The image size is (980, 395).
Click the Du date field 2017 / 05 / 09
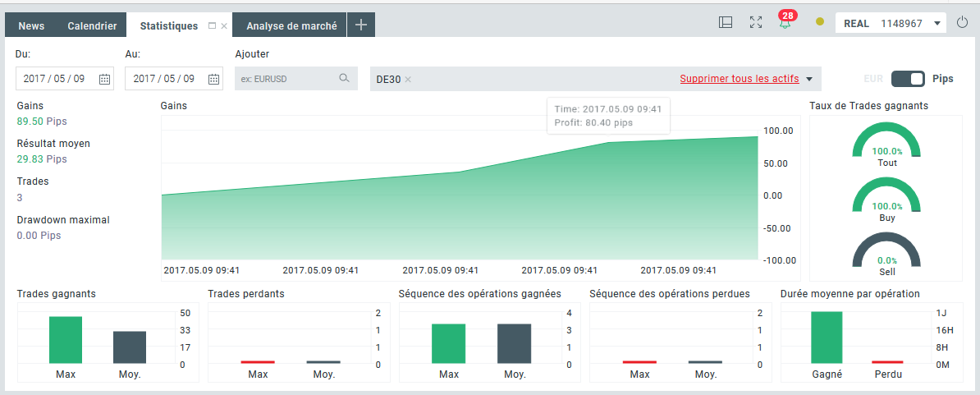64,79
